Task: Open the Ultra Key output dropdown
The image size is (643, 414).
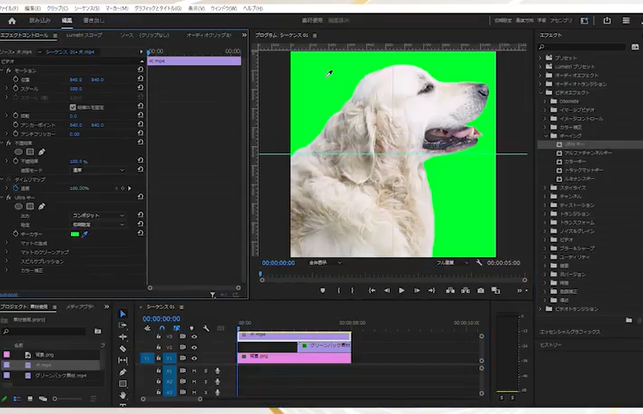Action: tap(95, 215)
